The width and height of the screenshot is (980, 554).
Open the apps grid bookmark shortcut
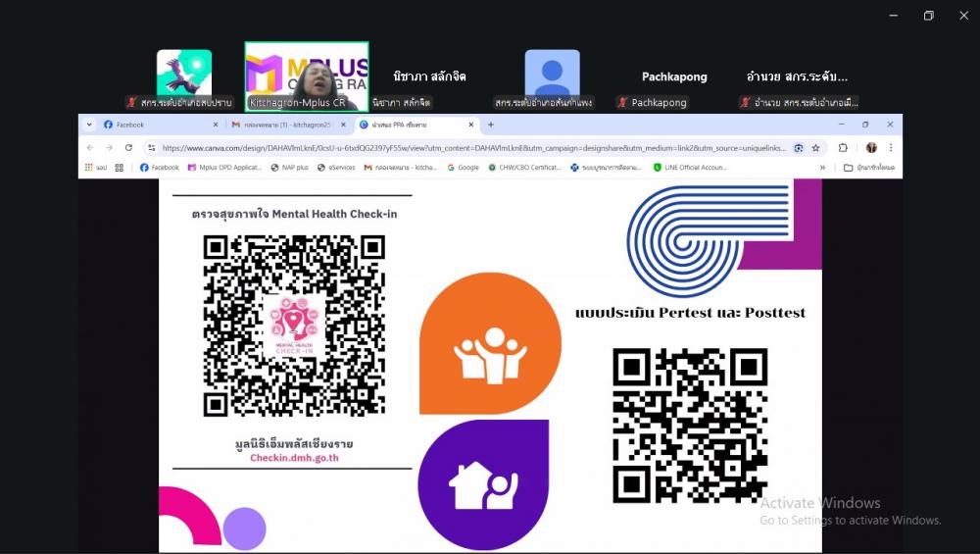pos(120,168)
